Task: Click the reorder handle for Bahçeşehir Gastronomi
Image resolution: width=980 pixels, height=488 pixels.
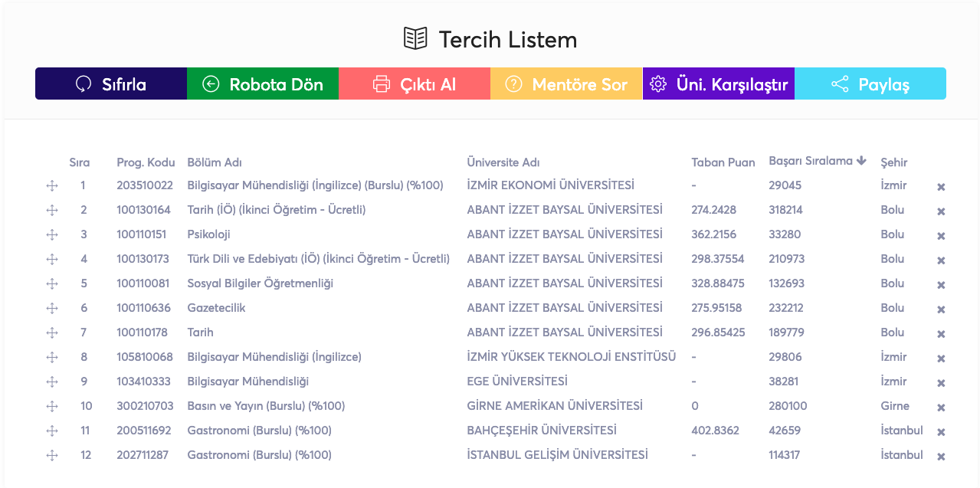Action: [x=52, y=431]
